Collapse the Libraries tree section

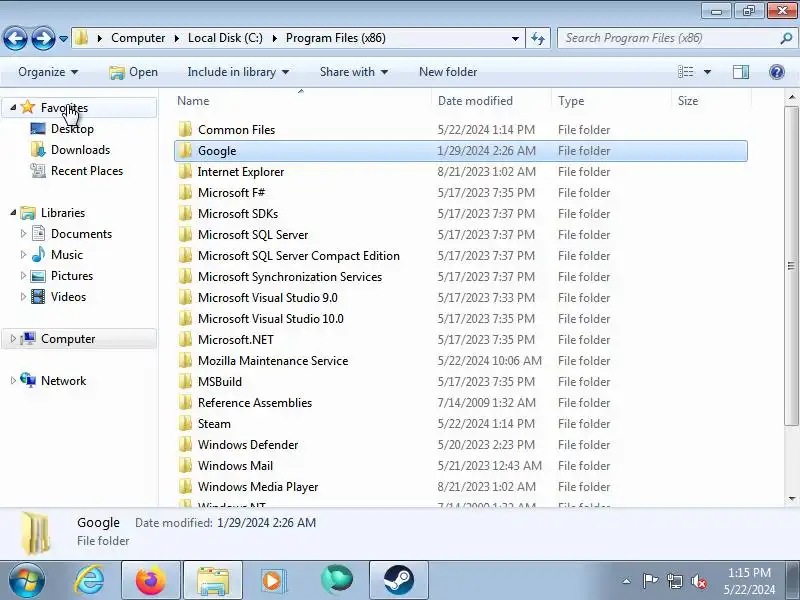tap(13, 212)
